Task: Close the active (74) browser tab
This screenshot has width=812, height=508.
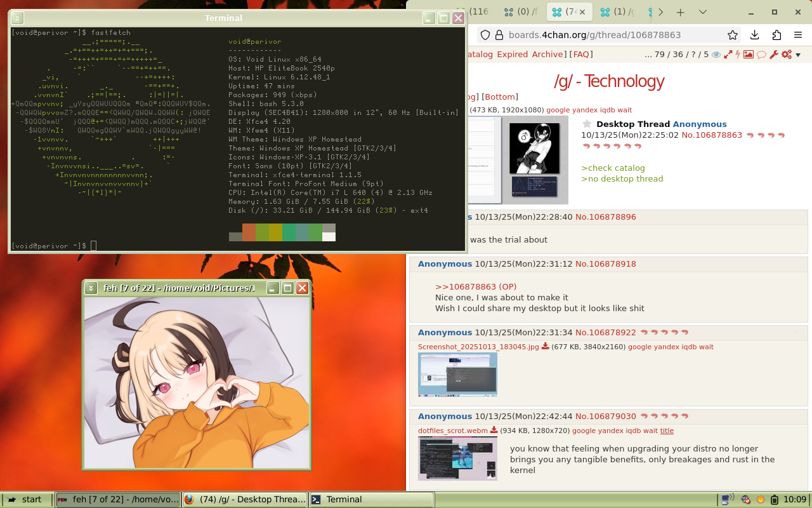Action: tap(582, 12)
